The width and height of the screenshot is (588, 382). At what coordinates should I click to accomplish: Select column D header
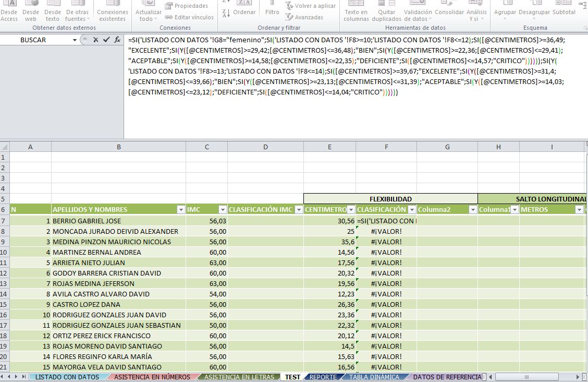pos(265,147)
